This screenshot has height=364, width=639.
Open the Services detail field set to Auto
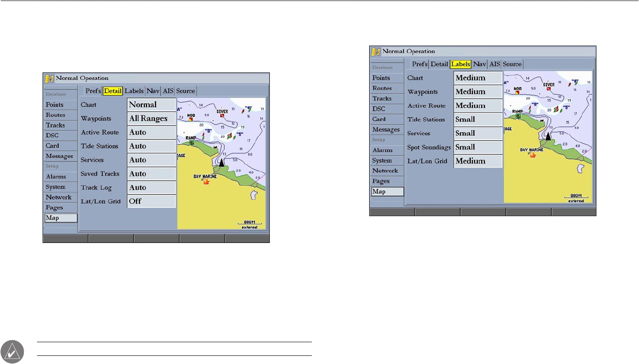pos(151,160)
